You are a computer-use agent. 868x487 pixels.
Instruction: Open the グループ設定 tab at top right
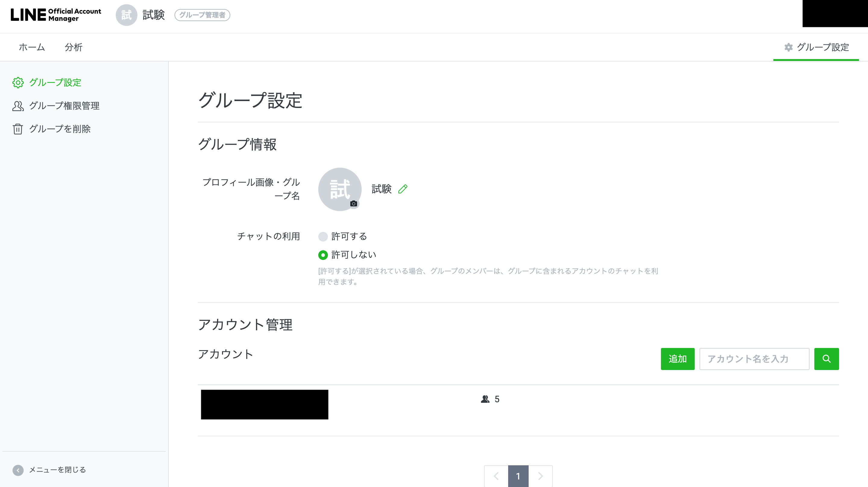point(816,47)
